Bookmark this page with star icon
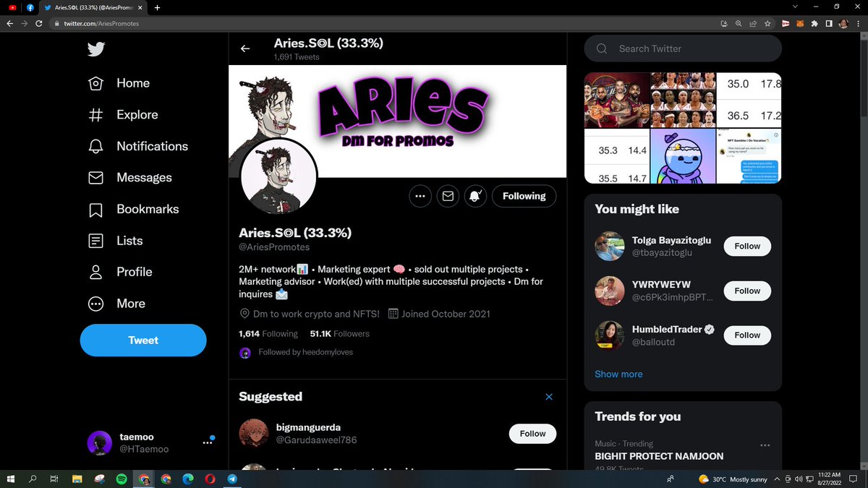Image resolution: width=868 pixels, height=488 pixels. pyautogui.click(x=767, y=23)
